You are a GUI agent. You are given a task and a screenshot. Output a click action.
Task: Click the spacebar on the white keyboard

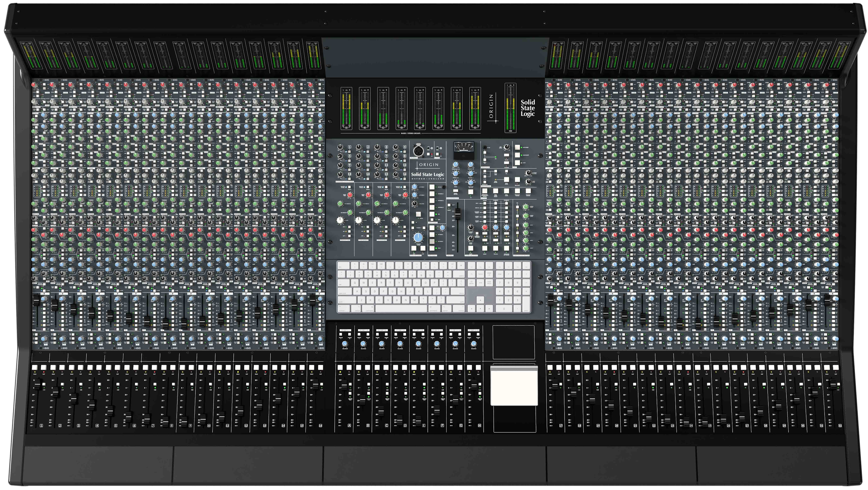click(x=401, y=308)
